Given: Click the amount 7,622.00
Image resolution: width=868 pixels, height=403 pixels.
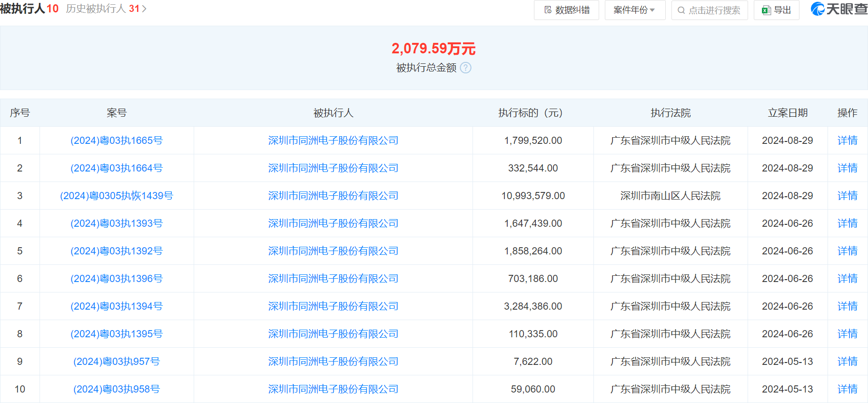Looking at the screenshot, I should [533, 362].
